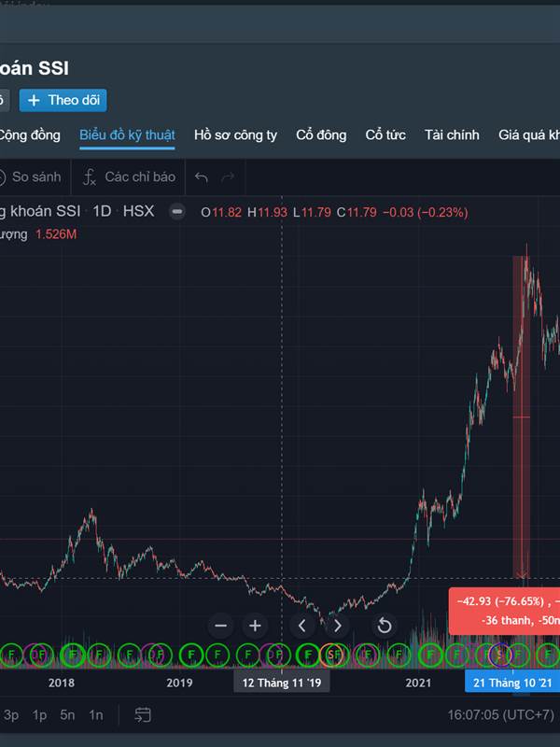Viewport: 560px width, 747px height.
Task: Click the 12 Tháng 11 '19 date label
Action: coord(282,683)
